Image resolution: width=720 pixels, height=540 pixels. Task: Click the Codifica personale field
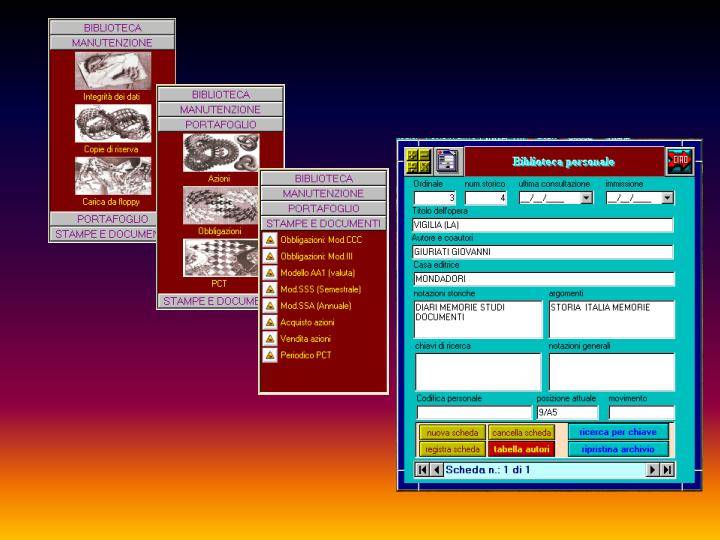(474, 412)
